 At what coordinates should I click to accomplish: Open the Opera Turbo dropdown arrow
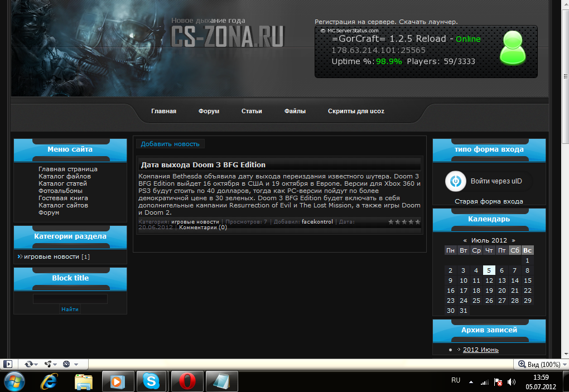[x=76, y=365]
